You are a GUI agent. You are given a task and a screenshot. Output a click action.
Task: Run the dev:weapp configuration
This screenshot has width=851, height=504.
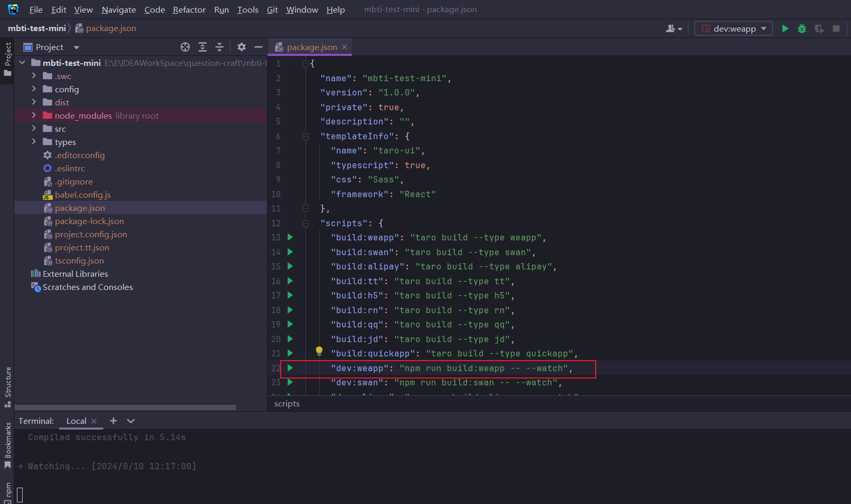(x=785, y=28)
